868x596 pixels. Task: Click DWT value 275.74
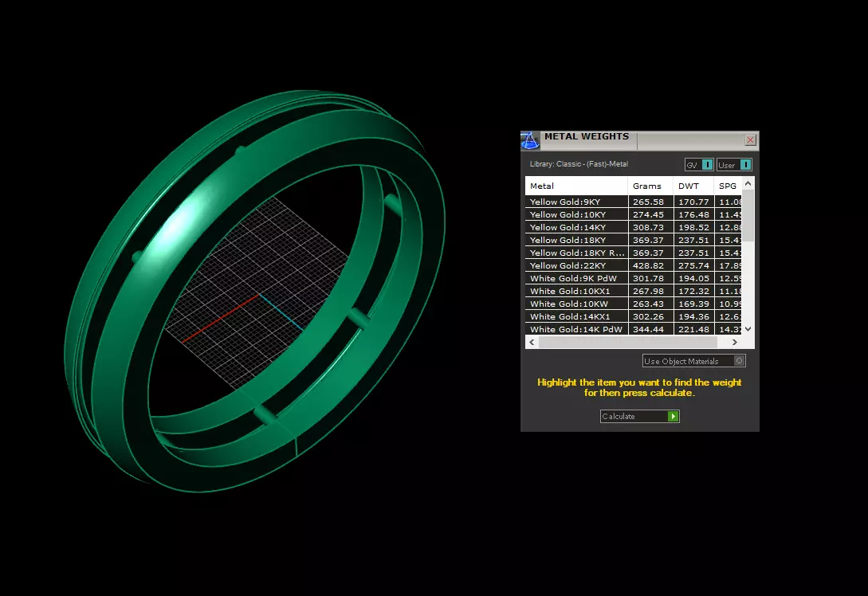[693, 265]
